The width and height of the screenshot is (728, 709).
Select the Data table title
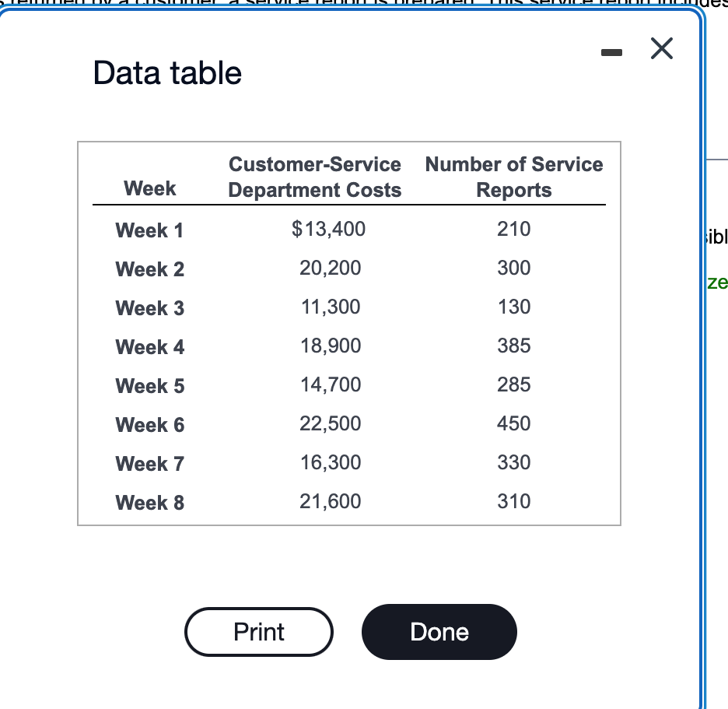click(x=166, y=72)
